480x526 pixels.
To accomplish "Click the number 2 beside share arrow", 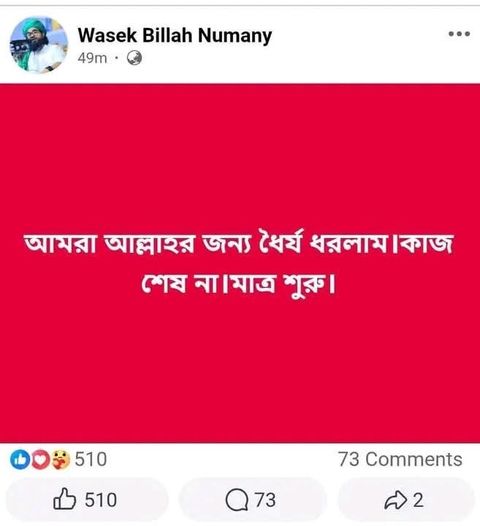I will [418, 500].
